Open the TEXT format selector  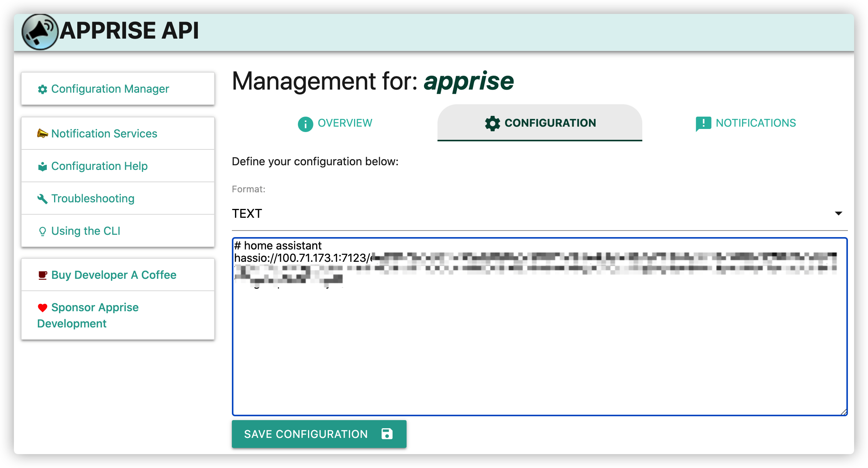tap(533, 214)
